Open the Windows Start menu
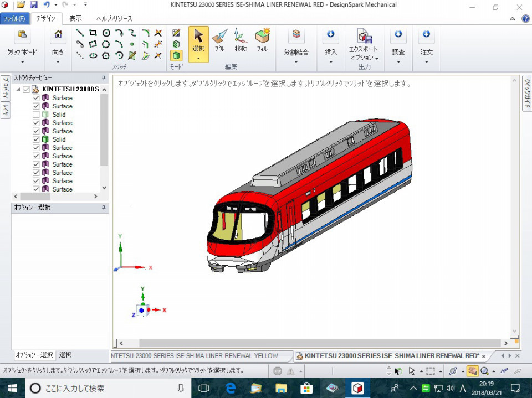Image resolution: width=532 pixels, height=398 pixels. tap(12, 388)
